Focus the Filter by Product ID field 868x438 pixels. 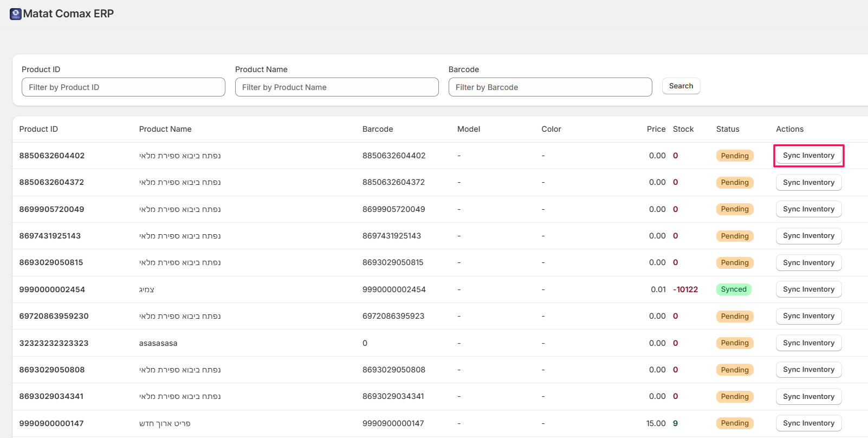coord(123,87)
